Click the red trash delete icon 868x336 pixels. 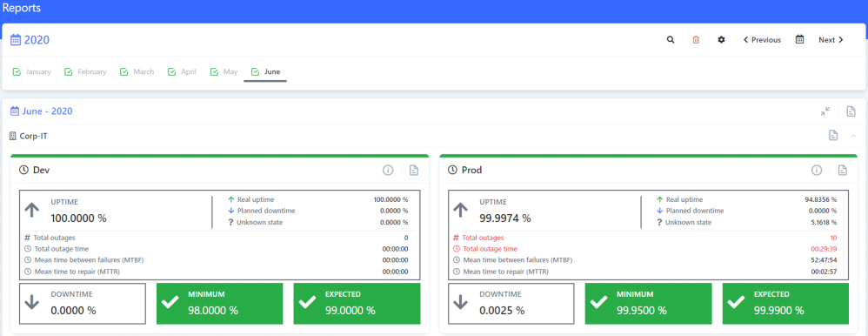696,40
